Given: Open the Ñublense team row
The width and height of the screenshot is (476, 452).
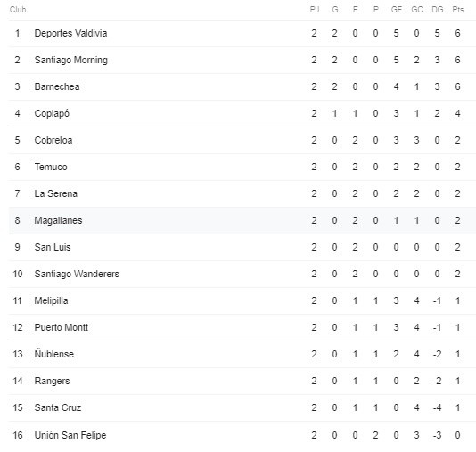Looking at the screenshot, I should (x=242, y=354).
